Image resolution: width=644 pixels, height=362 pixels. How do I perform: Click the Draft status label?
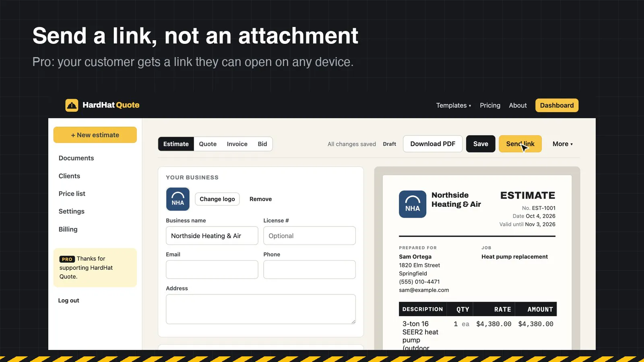(x=389, y=144)
